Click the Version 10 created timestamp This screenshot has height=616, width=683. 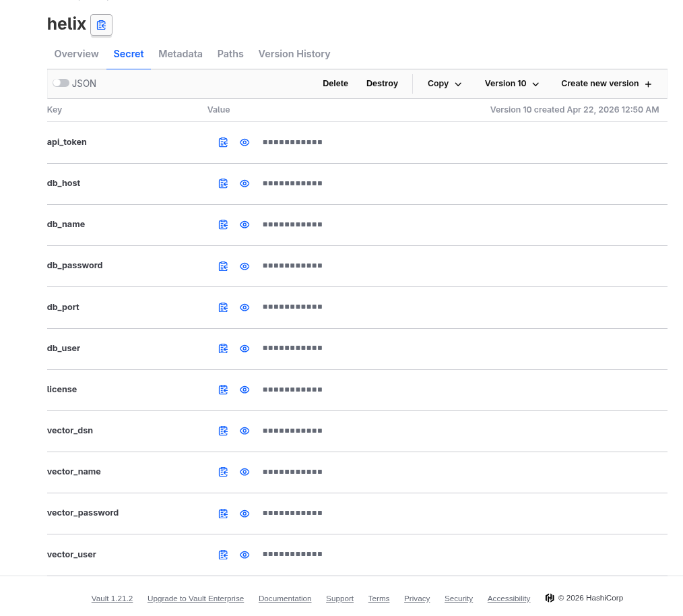(575, 110)
